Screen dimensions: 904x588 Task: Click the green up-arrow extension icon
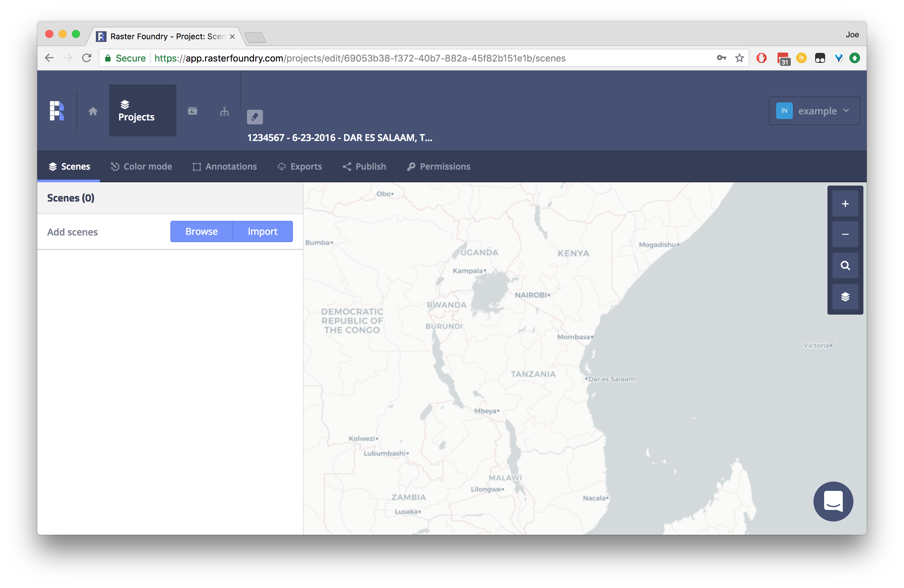click(x=855, y=58)
